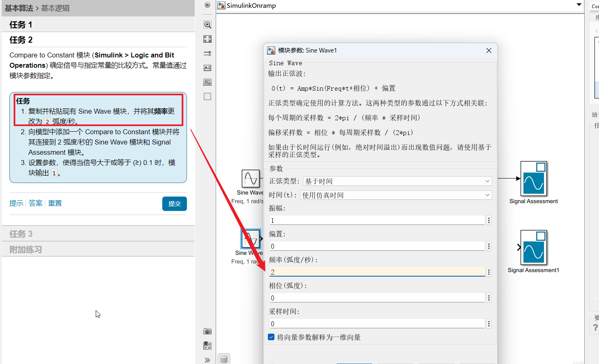Click the 'Signal Assessment' block label

[534, 201]
